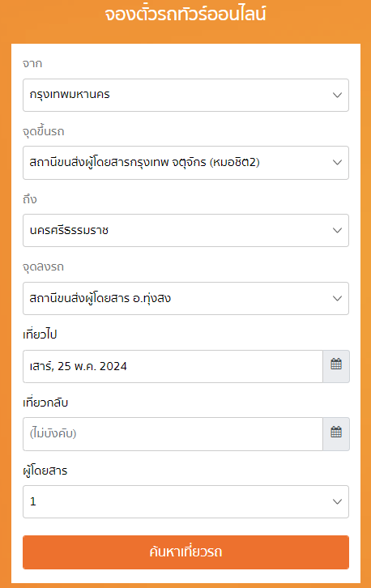The width and height of the screenshot is (371, 588).
Task: Click the เที่ยวกลับ field label
Action: click(x=45, y=403)
